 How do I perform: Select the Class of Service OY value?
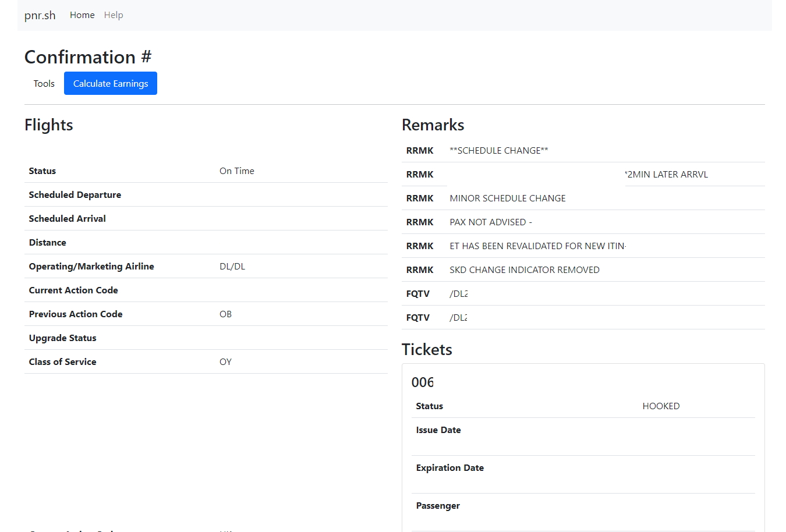[225, 362]
